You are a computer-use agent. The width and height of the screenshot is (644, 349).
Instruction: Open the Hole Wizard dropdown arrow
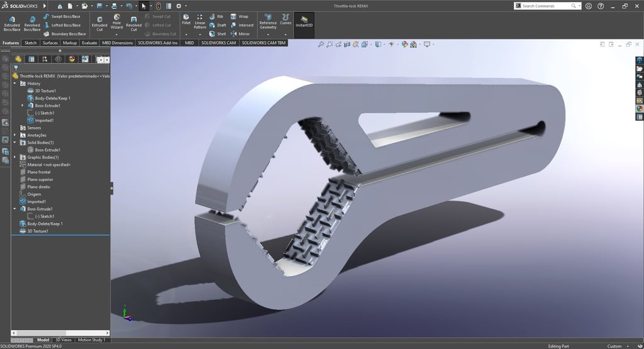point(116,35)
